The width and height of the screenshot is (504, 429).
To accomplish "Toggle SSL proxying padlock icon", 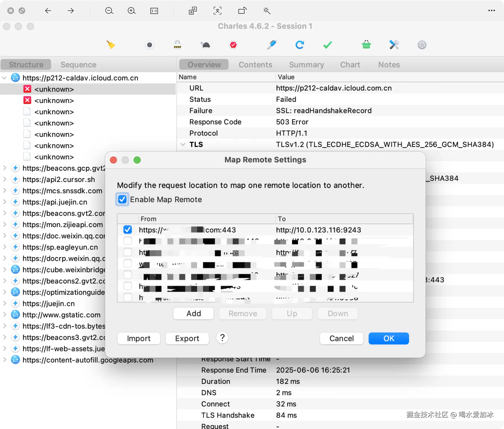I will point(177,45).
